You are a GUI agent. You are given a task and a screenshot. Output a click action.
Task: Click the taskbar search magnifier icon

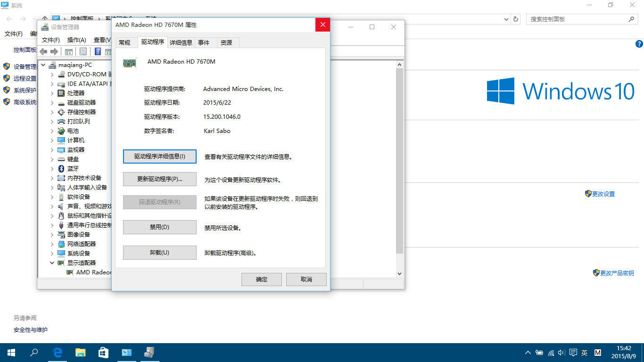pos(34,353)
